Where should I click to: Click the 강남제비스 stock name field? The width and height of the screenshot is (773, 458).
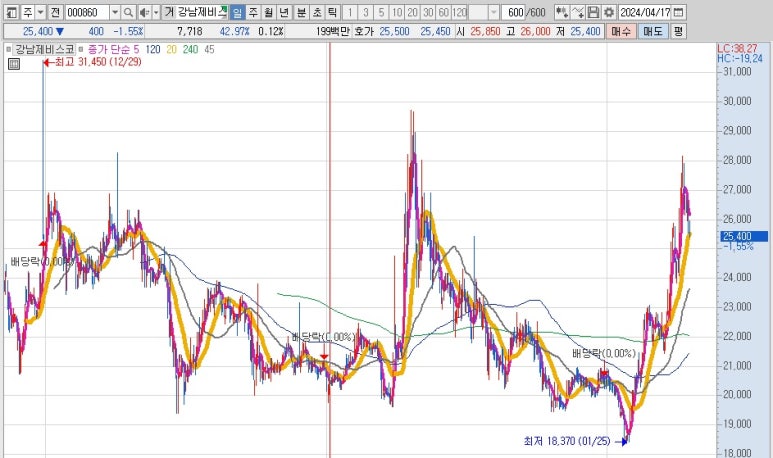coord(203,12)
